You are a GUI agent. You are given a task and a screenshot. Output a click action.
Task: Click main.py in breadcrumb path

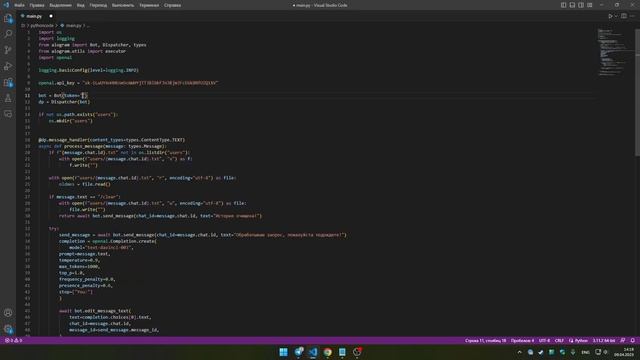tap(73, 25)
